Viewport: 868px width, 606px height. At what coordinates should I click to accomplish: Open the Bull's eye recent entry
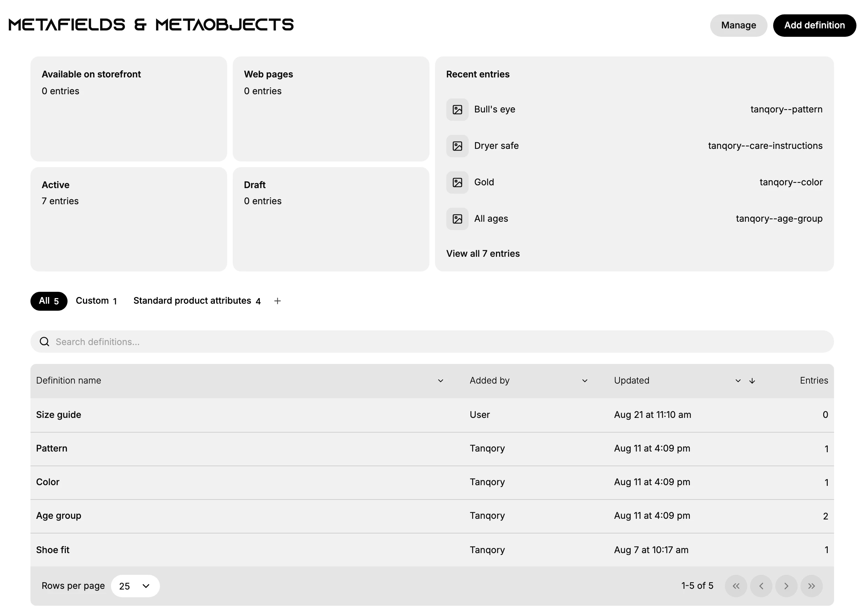pyautogui.click(x=634, y=110)
